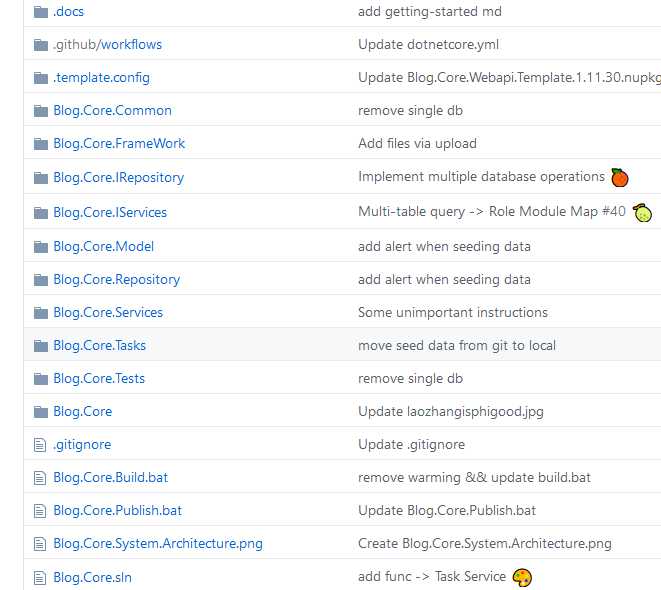This screenshot has height=590, width=661.
Task: Open the .github/workflows folder
Action: (107, 45)
